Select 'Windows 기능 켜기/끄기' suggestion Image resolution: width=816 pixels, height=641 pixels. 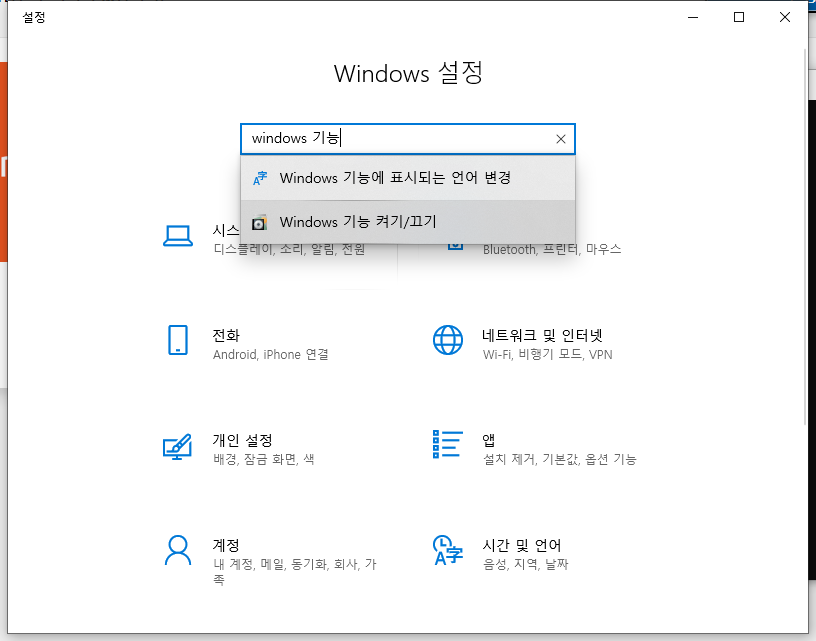tap(408, 222)
